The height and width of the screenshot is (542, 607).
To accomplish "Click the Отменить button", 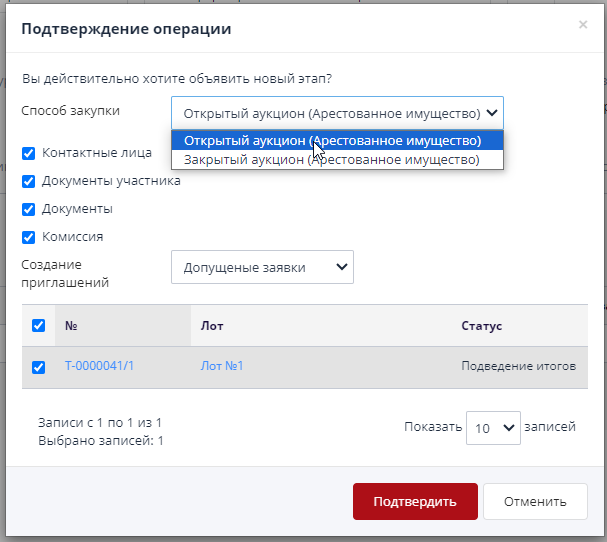I will [x=535, y=501].
